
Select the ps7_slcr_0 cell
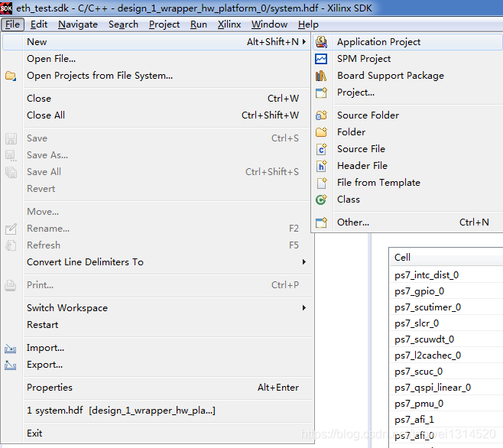446,323
